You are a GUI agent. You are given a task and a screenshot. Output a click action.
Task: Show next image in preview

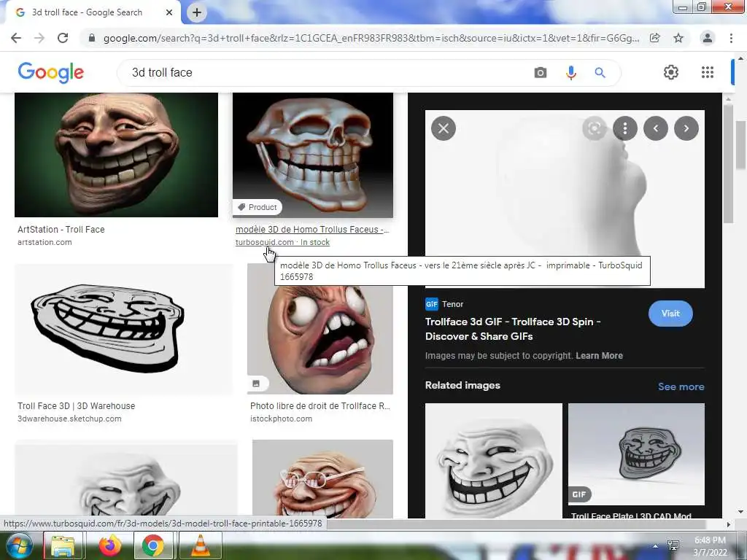(686, 128)
